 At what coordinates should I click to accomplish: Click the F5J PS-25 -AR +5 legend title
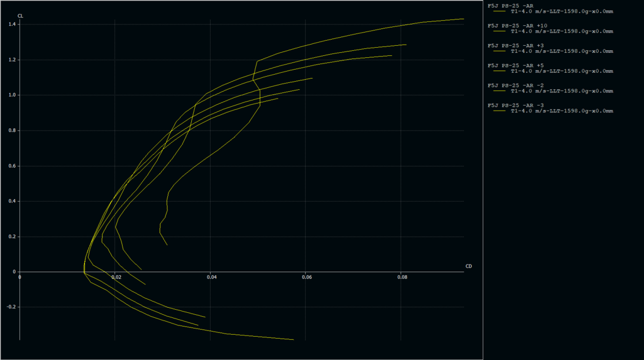[515, 66]
